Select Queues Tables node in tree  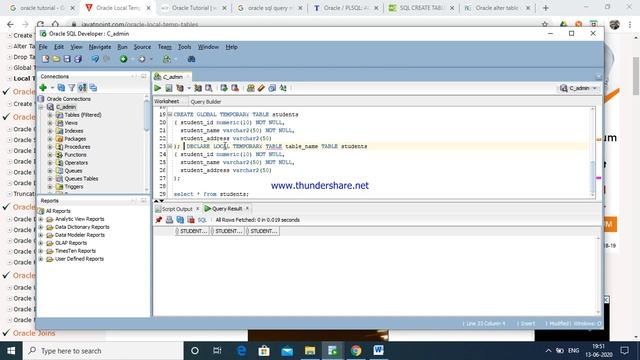[x=81, y=179]
